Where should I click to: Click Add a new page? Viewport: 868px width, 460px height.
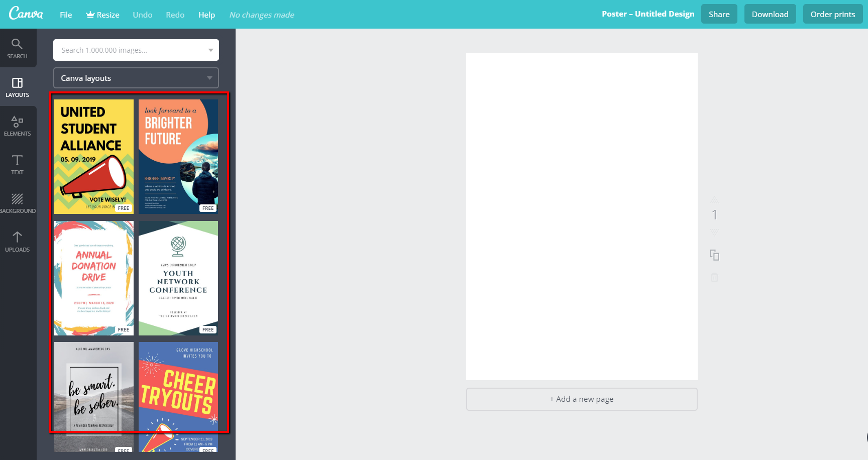click(x=581, y=399)
